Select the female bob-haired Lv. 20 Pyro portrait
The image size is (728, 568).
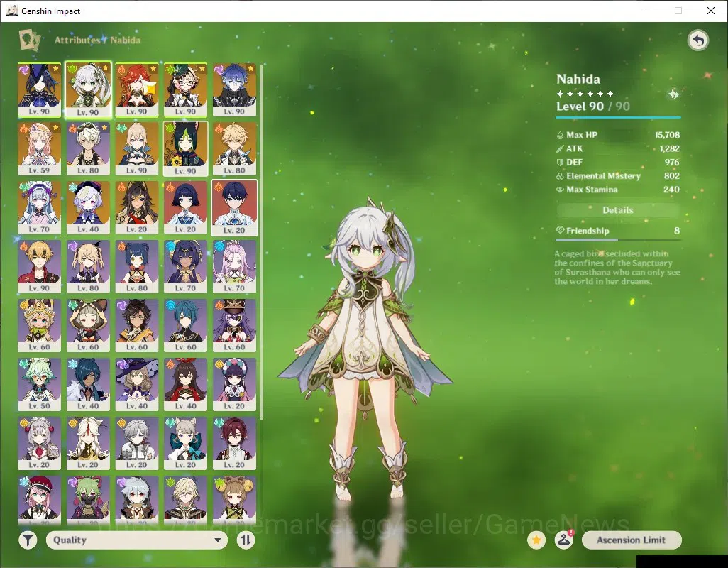[x=186, y=207]
